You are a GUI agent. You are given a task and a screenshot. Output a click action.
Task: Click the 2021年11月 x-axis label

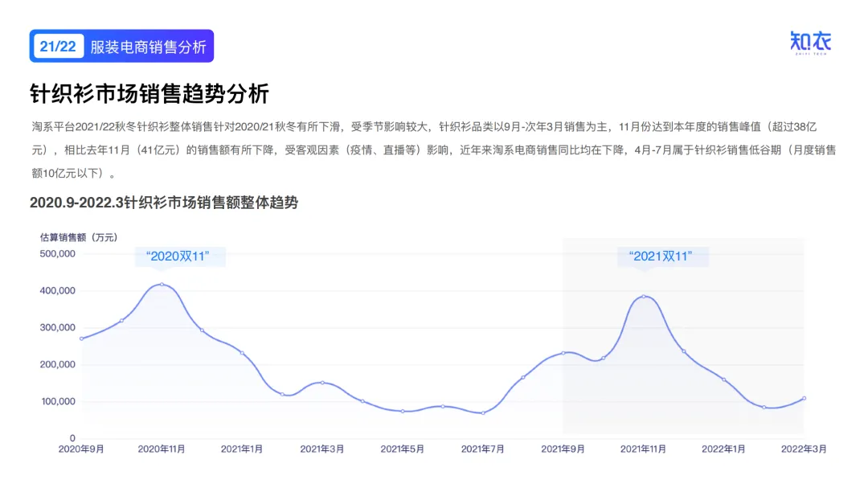(643, 449)
